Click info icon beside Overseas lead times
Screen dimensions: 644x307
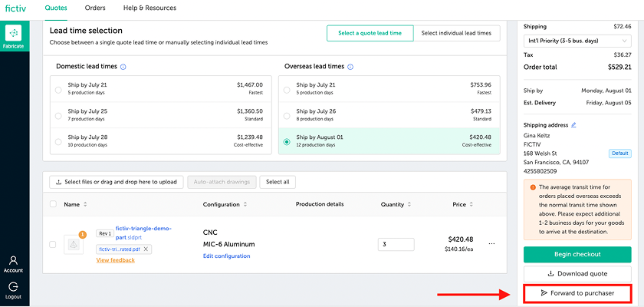(x=350, y=67)
